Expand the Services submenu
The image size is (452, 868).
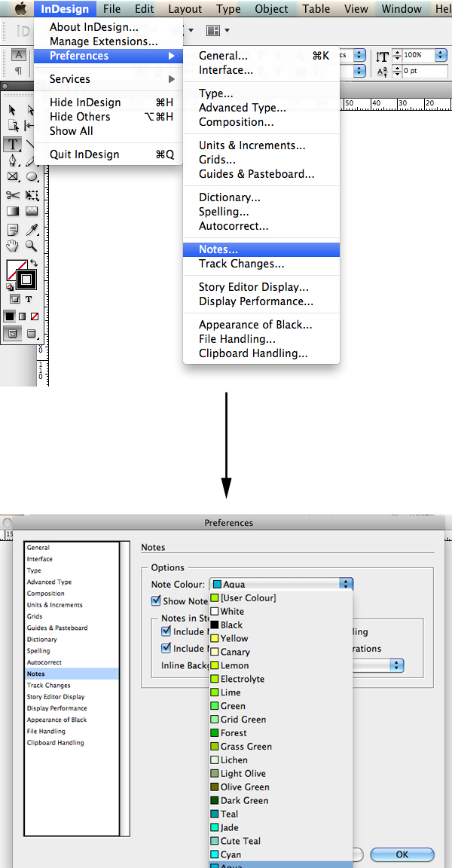[108, 79]
